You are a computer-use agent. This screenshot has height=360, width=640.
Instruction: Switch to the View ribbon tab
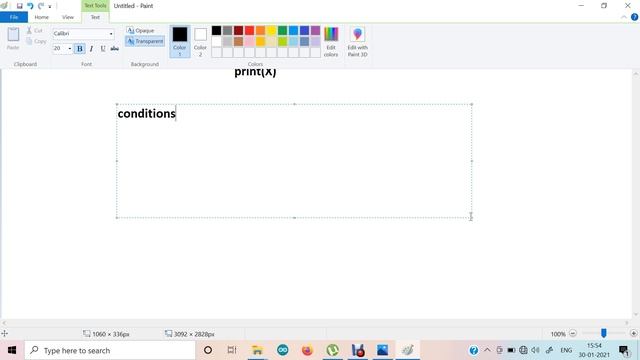click(x=68, y=17)
